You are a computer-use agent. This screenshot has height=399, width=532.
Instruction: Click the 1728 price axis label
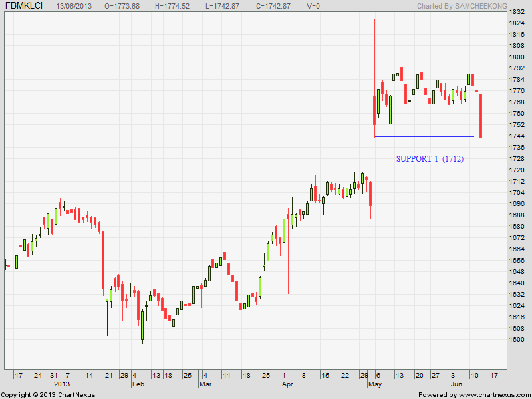pos(517,159)
